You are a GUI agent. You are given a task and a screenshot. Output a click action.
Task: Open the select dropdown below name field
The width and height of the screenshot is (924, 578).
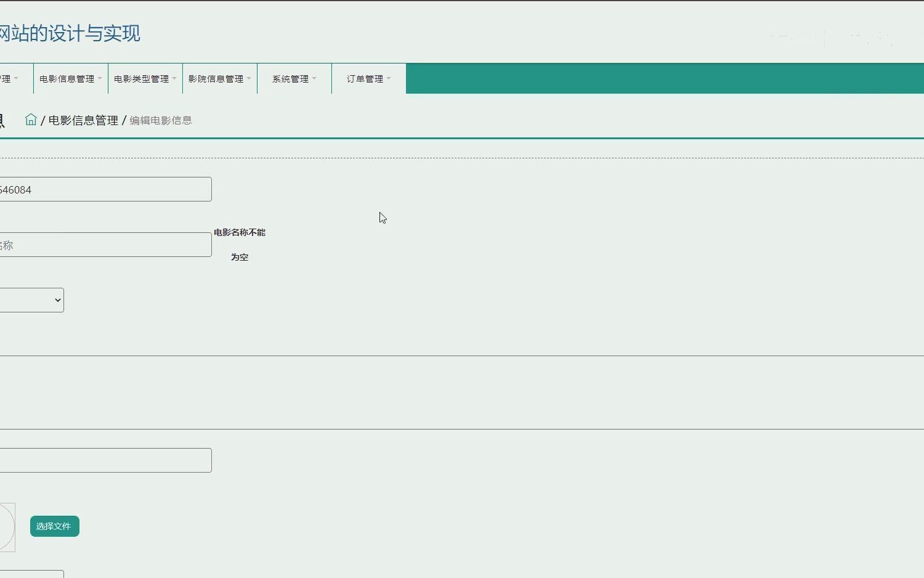coord(31,300)
